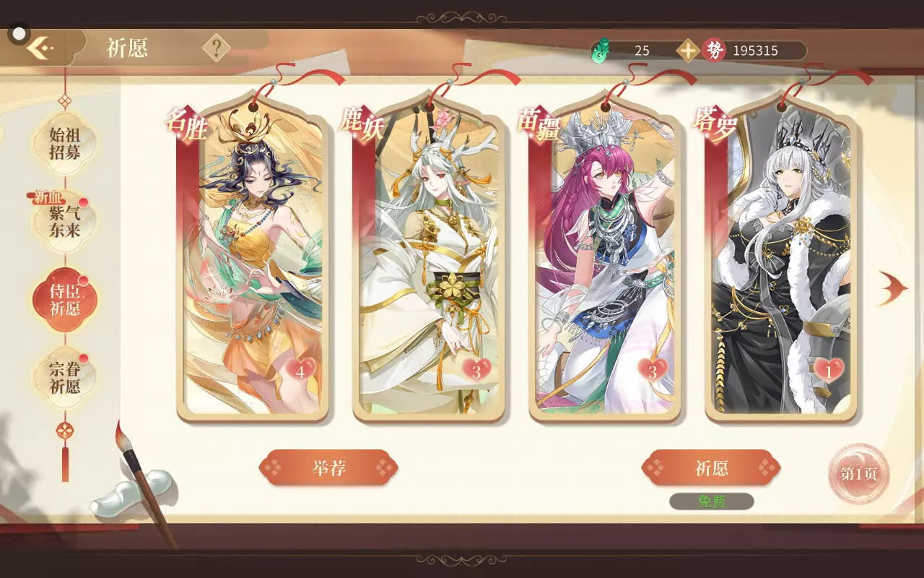Tap the heart badge on the 鹿妖 card
The height and width of the screenshot is (578, 924).
tap(477, 371)
